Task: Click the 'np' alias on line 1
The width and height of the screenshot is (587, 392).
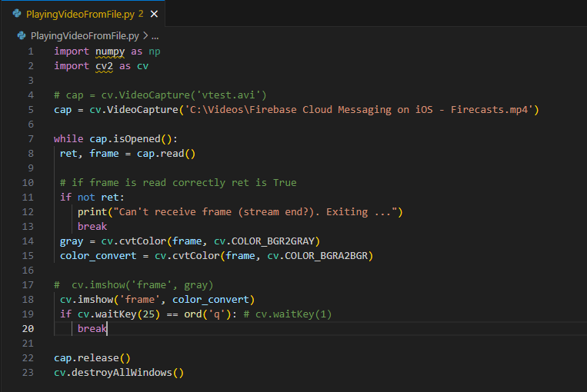Action: pyautogui.click(x=154, y=51)
